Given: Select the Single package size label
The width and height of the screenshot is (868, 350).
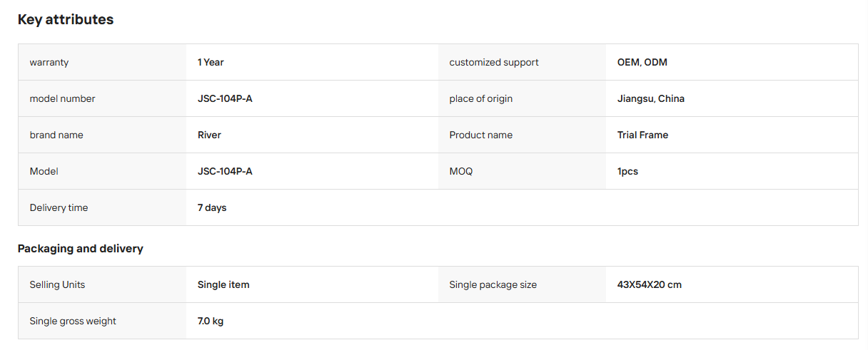Looking at the screenshot, I should tap(493, 284).
